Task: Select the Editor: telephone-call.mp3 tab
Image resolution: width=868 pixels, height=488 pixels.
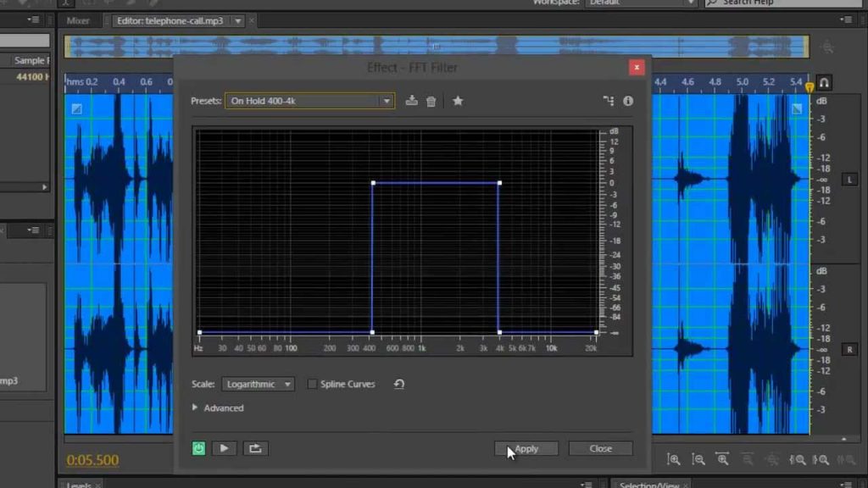Action: click(x=172, y=20)
